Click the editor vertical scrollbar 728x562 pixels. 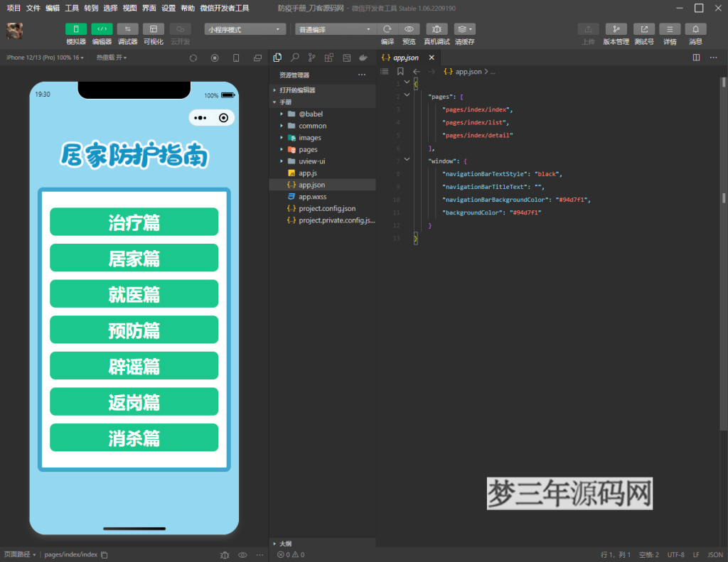[x=724, y=199]
